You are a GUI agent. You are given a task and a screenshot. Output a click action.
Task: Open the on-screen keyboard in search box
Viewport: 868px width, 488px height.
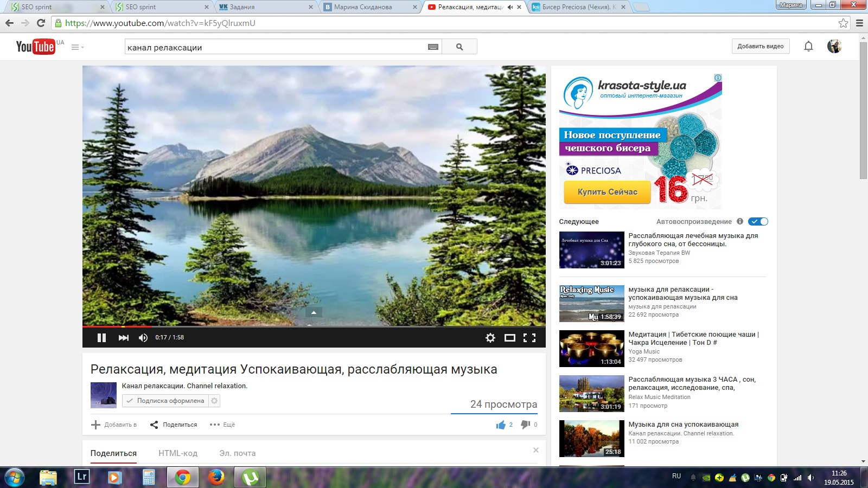point(433,47)
